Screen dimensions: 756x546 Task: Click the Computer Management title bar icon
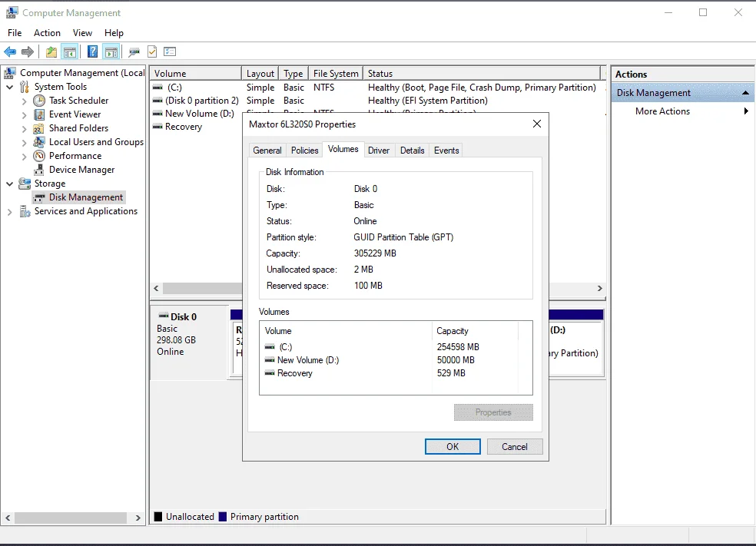coord(12,12)
